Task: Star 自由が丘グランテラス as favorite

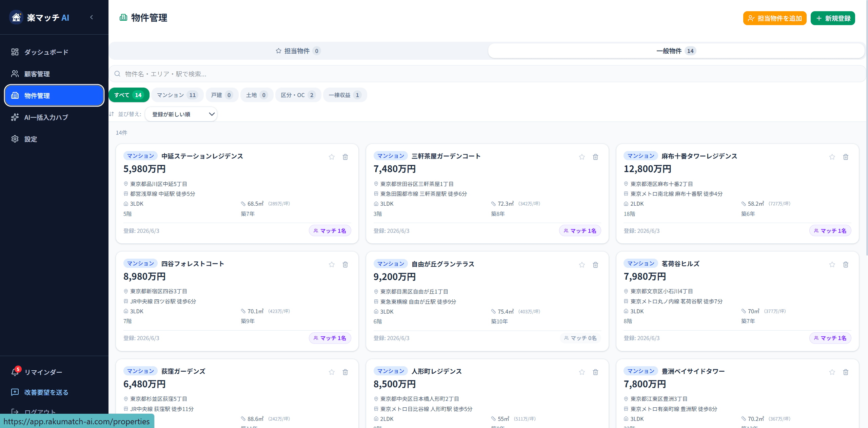Action: 582,265
